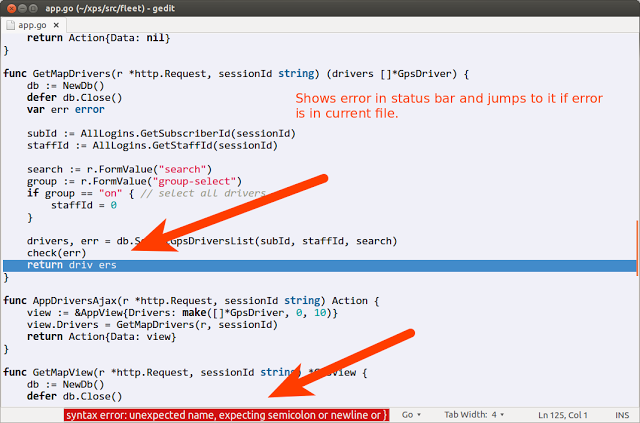Click the app.go file icon in tab
This screenshot has height=423, width=640.
(x=11, y=25)
